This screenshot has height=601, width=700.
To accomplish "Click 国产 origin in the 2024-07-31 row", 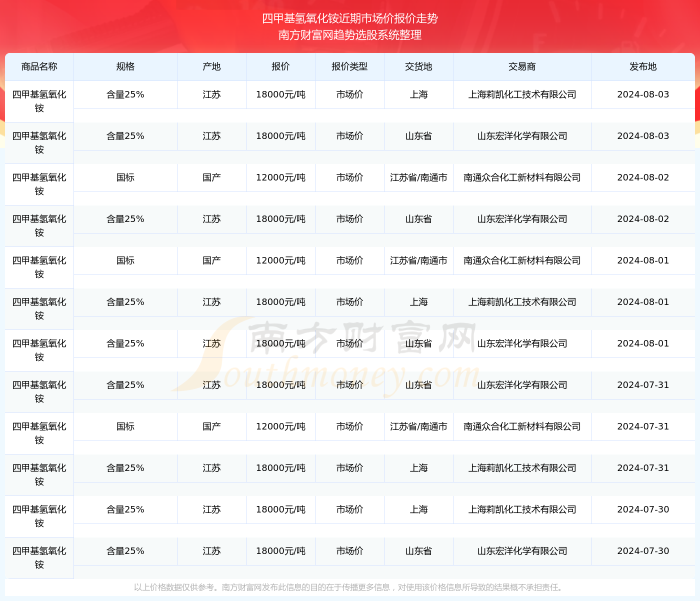I will click(211, 426).
